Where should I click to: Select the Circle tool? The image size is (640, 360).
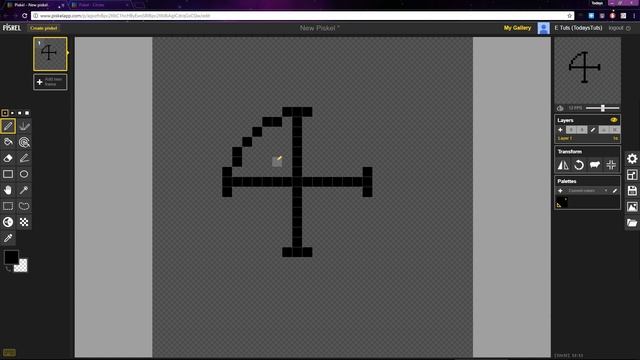(24, 174)
